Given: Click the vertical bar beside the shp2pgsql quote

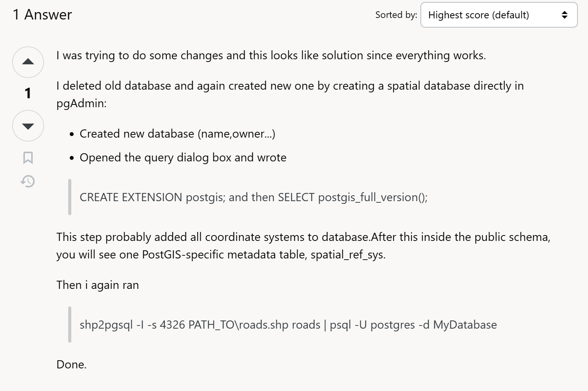Looking at the screenshot, I should pyautogui.click(x=69, y=325).
